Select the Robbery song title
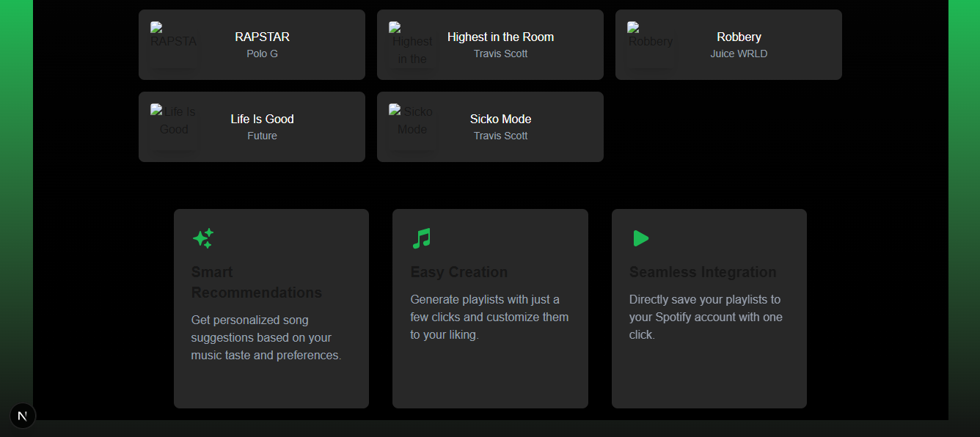980x437 pixels. point(739,37)
